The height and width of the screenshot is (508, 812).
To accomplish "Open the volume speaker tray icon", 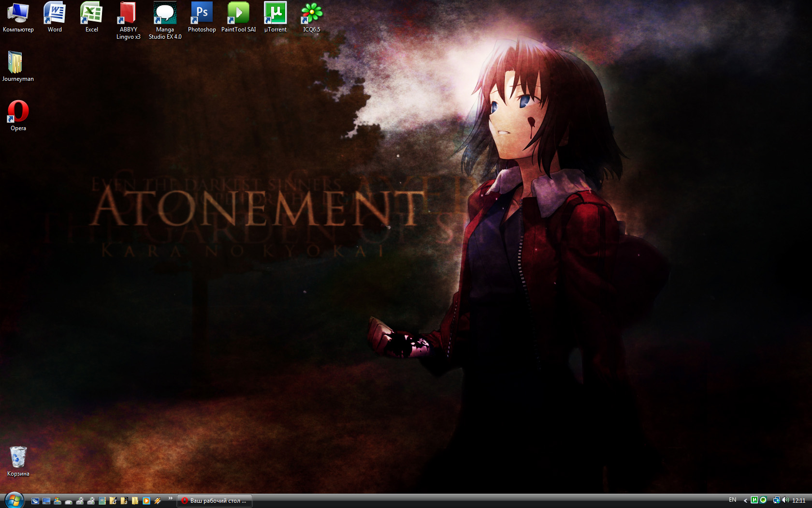I will 785,500.
